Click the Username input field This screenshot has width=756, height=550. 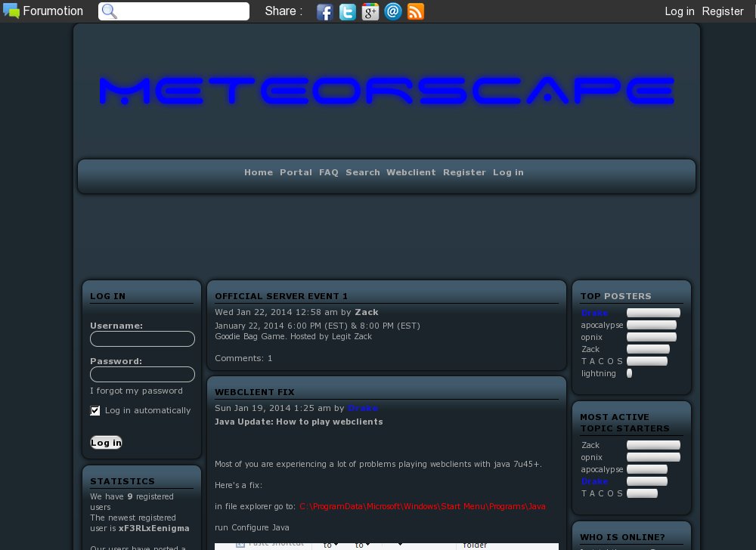point(142,339)
